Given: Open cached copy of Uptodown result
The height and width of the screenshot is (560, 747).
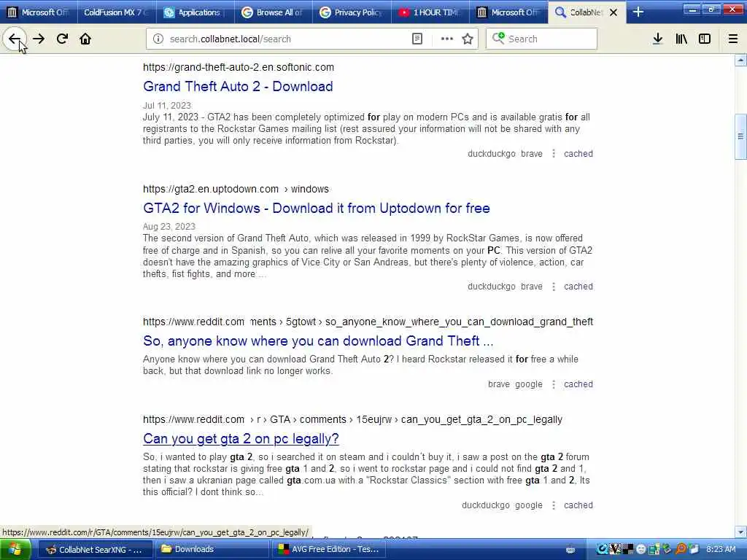Looking at the screenshot, I should pos(578,287).
